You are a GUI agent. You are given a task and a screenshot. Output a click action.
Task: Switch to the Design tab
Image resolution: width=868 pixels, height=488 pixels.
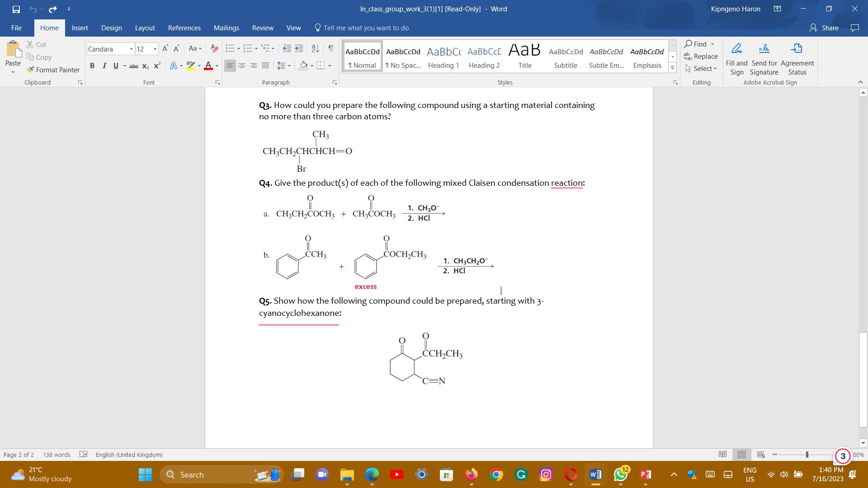(x=112, y=28)
